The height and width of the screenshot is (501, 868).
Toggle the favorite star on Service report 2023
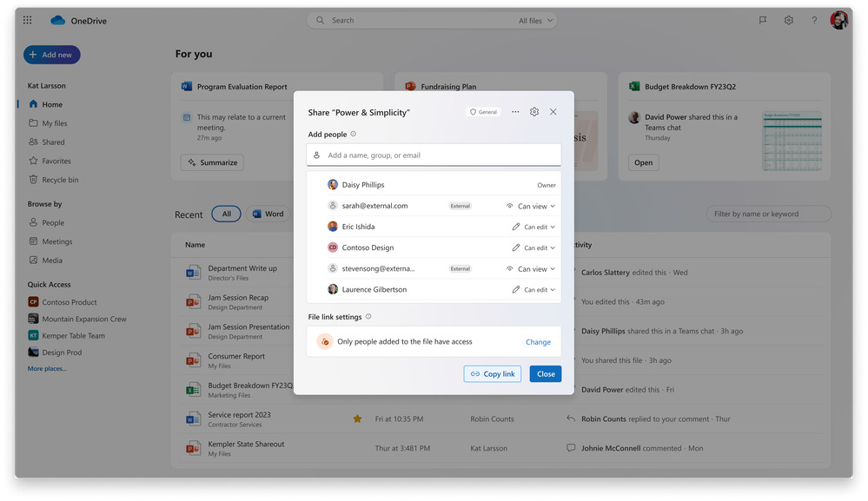pyautogui.click(x=356, y=418)
